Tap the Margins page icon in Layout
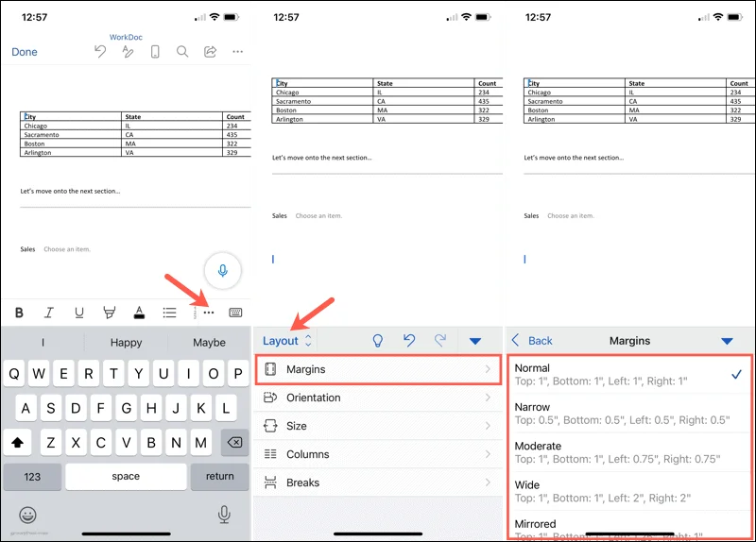This screenshot has width=756, height=542. pos(270,369)
